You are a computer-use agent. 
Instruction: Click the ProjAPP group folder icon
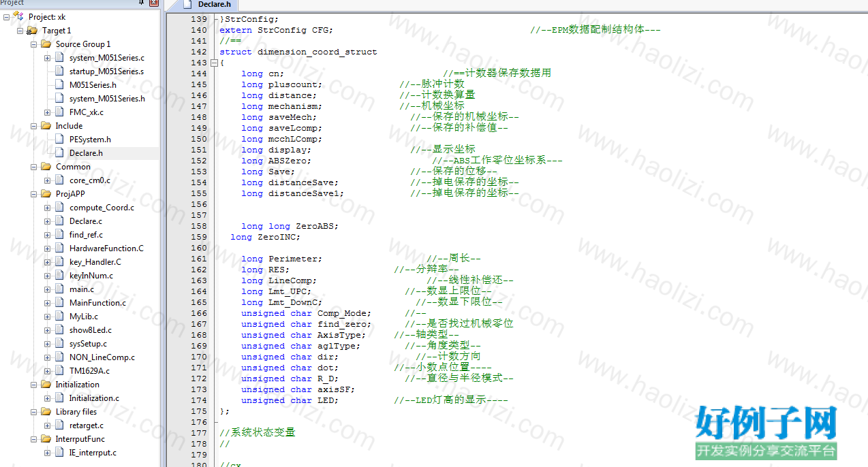pos(46,194)
